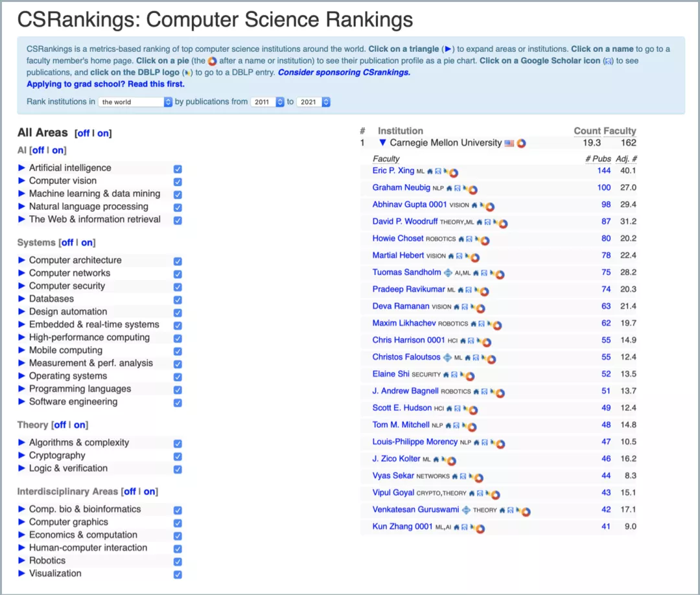
Task: Turn off all Systems areas
Action: click(x=67, y=242)
